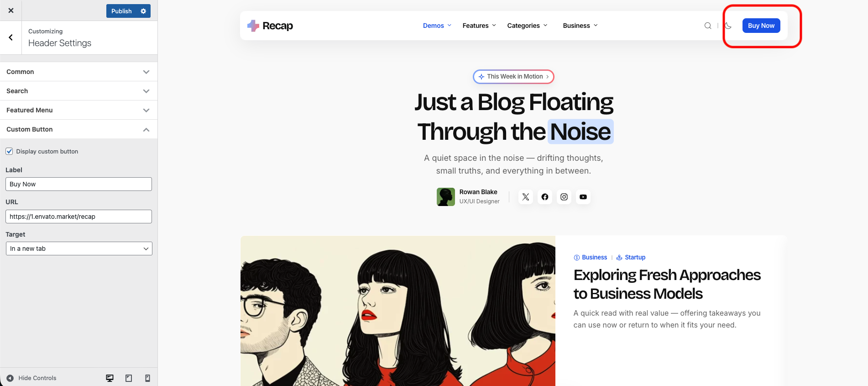The width and height of the screenshot is (868, 386).
Task: Open the X (Twitter) social icon
Action: click(526, 197)
